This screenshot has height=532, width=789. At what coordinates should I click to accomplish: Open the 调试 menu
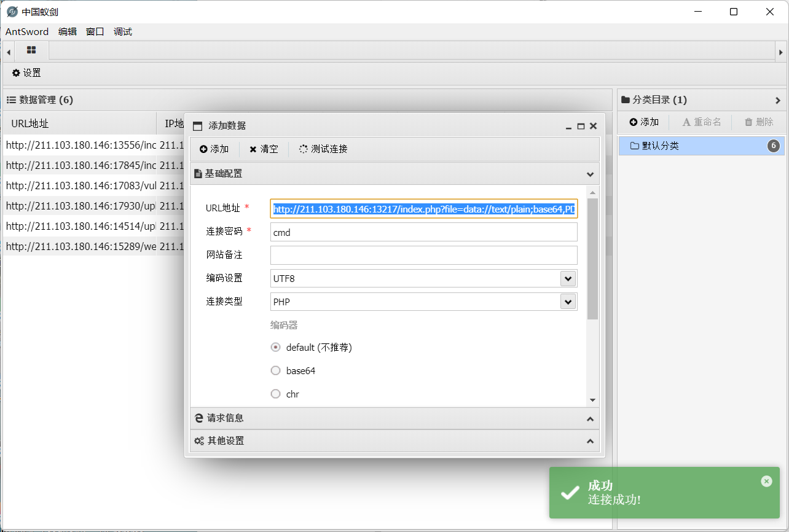tap(123, 32)
